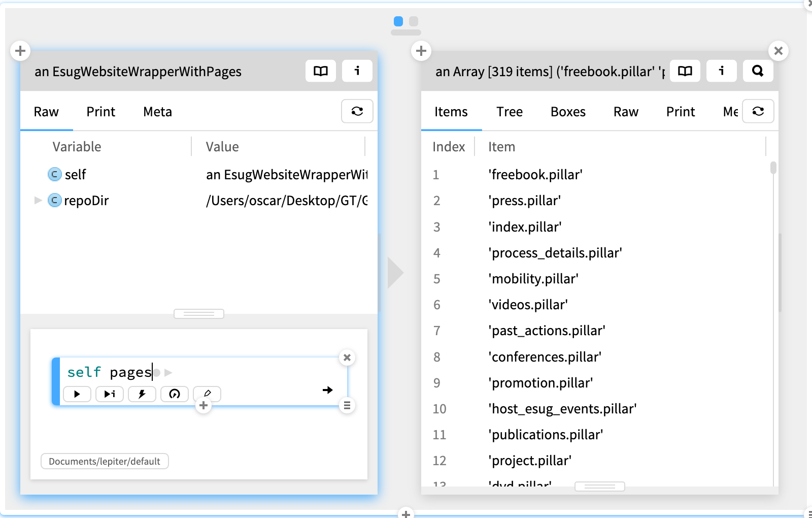812x518 pixels.
Task: Remove the snippet with its x button
Action: coord(347,358)
